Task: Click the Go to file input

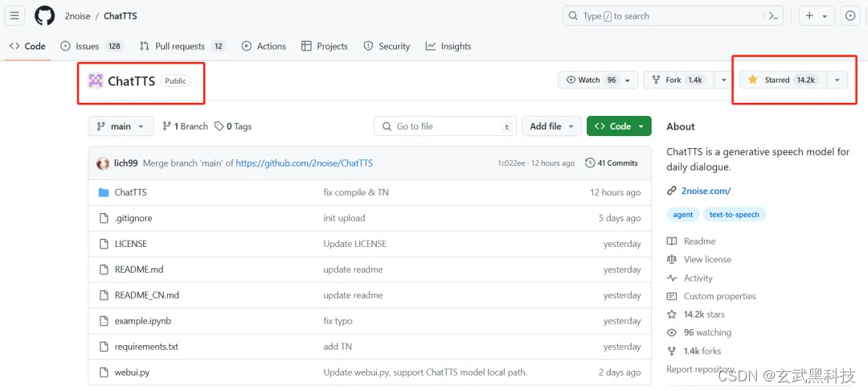Action: pyautogui.click(x=445, y=126)
